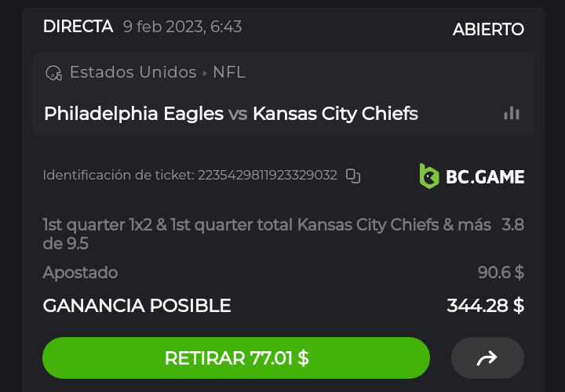Click the Philadelphia Eagles team name
The width and height of the screenshot is (565, 392).
[x=133, y=114]
